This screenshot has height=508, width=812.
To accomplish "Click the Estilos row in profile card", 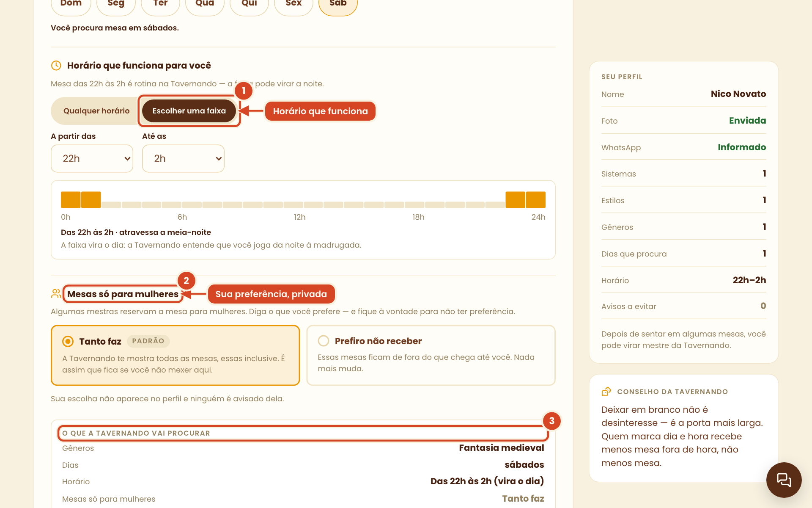I will click(x=684, y=200).
